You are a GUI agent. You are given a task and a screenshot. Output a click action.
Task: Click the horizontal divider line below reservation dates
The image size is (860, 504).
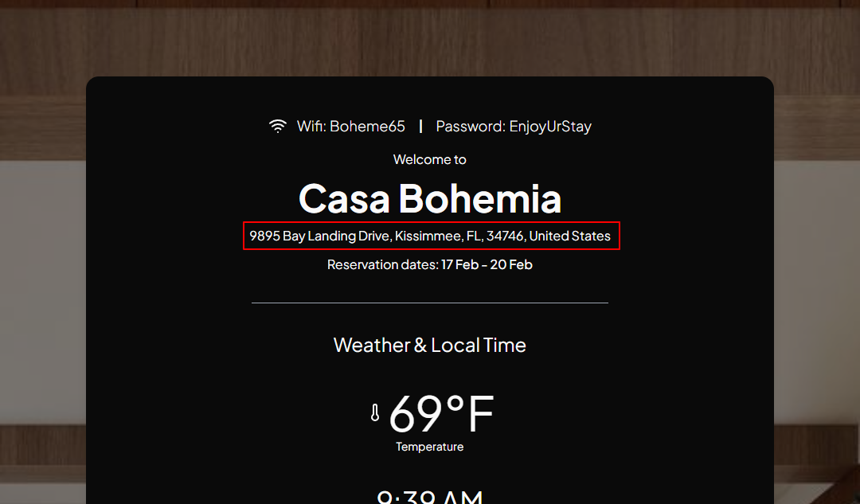430,303
